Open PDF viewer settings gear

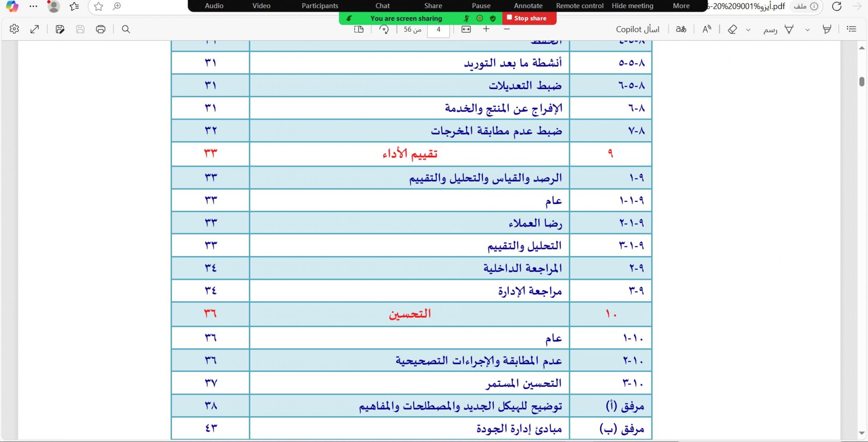(14, 29)
